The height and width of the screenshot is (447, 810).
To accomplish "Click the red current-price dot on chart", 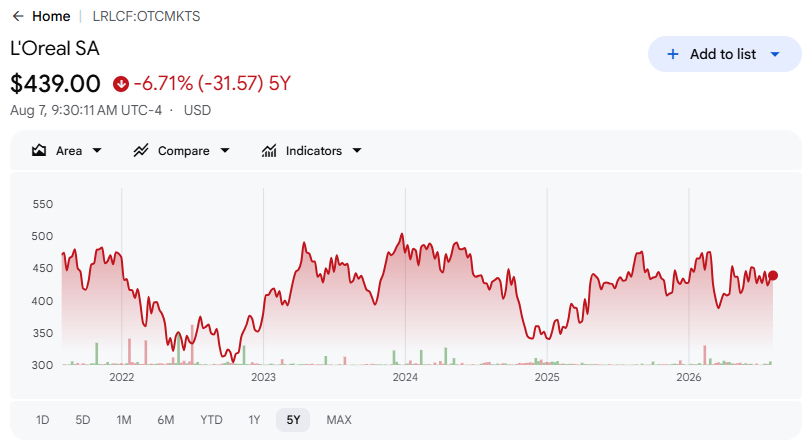I will pos(773,275).
